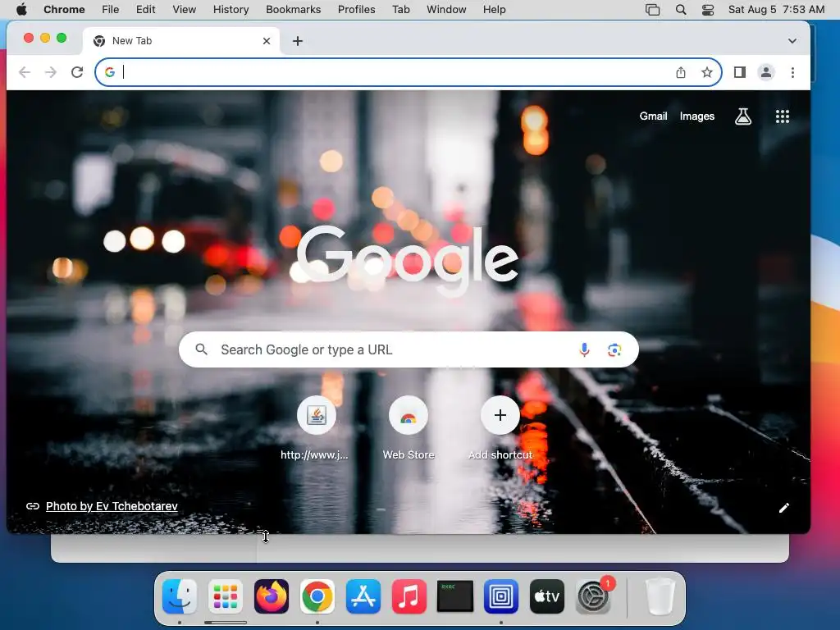Open the Chrome profile avatar
Image resolution: width=840 pixels, height=630 pixels.
pyautogui.click(x=766, y=72)
